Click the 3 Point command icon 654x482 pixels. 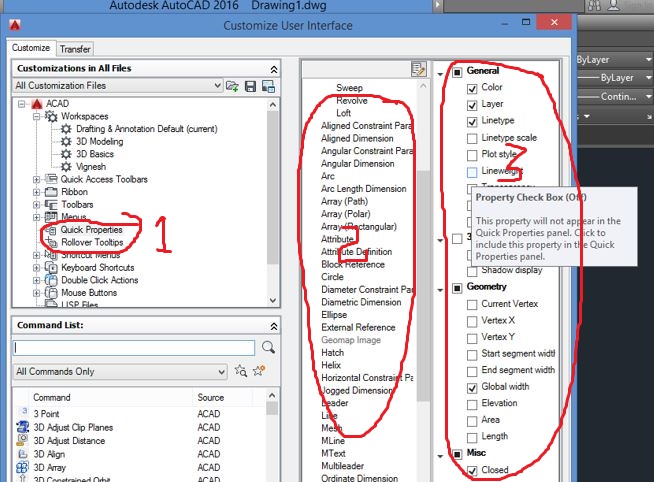pos(24,413)
